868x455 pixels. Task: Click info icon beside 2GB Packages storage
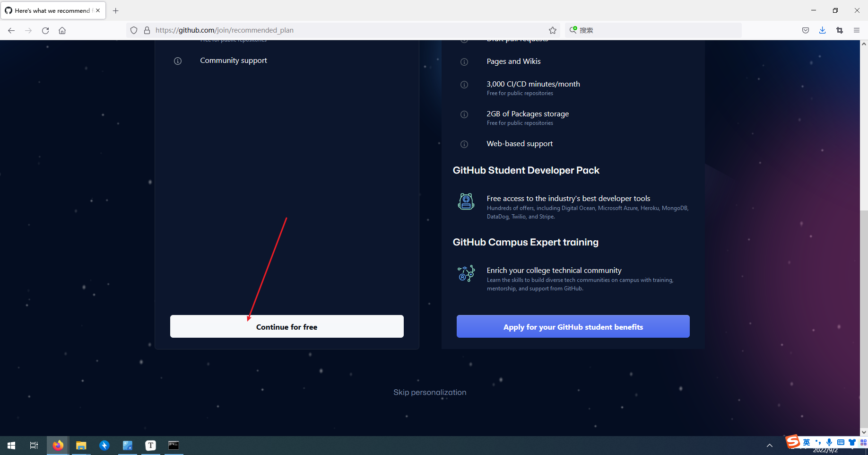tap(464, 114)
